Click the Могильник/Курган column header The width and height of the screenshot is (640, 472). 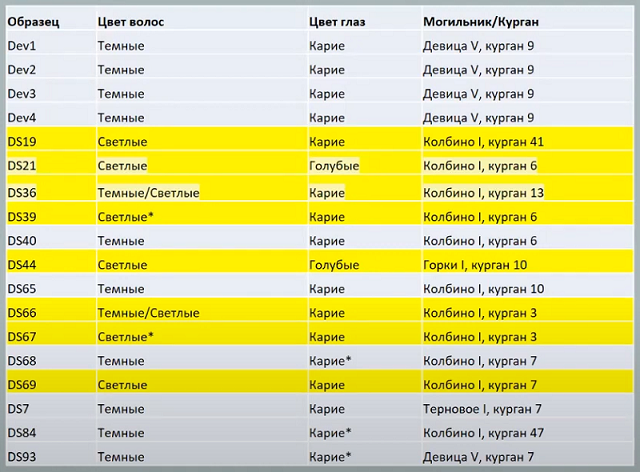pos(478,21)
